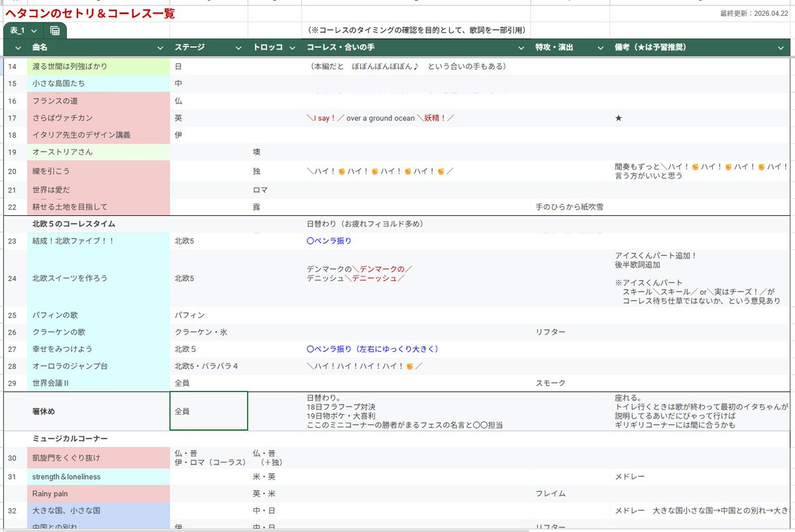The width and height of the screenshot is (795, 532).
Task: Select the song cell 北欧スイーツを作ろう
Action: click(x=99, y=278)
